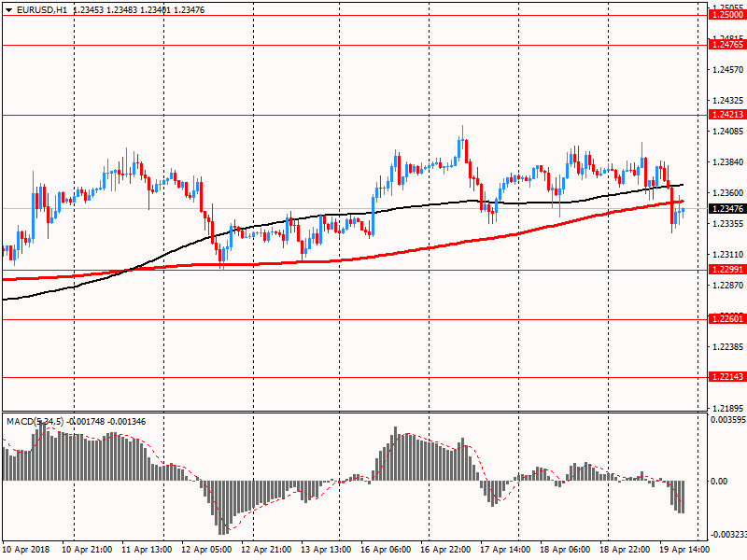
Task: Click the 10 Apr 2018 date label
Action: click(26, 551)
